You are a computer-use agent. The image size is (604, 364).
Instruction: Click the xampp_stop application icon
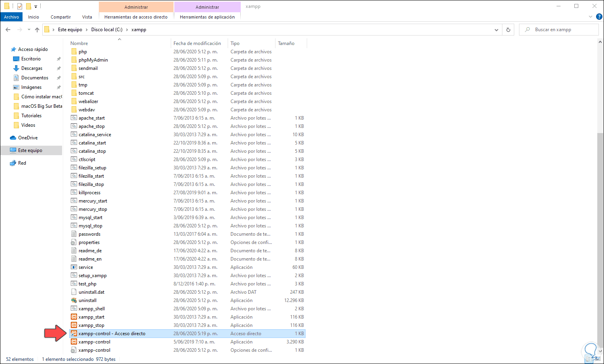(74, 325)
